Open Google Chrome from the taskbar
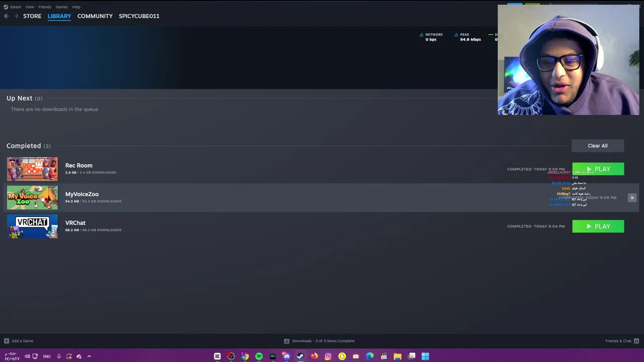The height and width of the screenshot is (362, 644). click(245, 356)
